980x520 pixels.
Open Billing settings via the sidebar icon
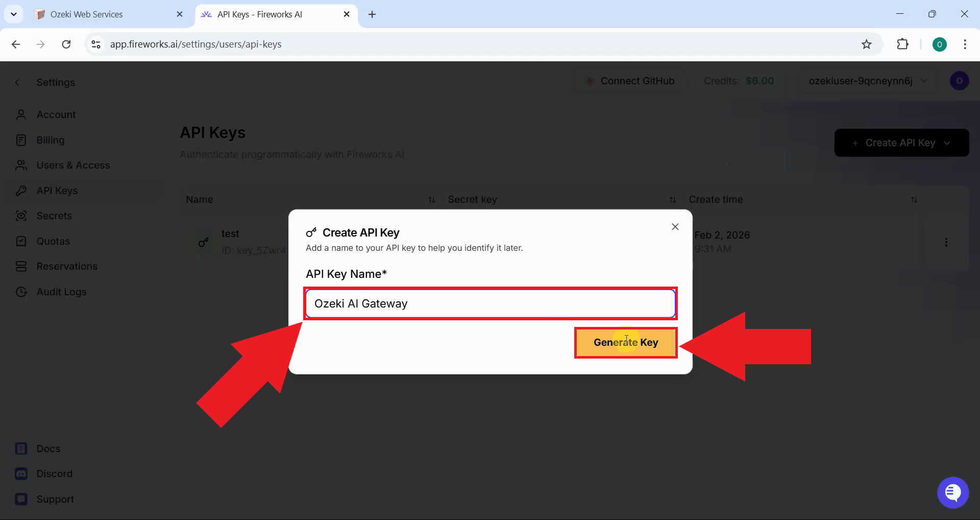21,140
